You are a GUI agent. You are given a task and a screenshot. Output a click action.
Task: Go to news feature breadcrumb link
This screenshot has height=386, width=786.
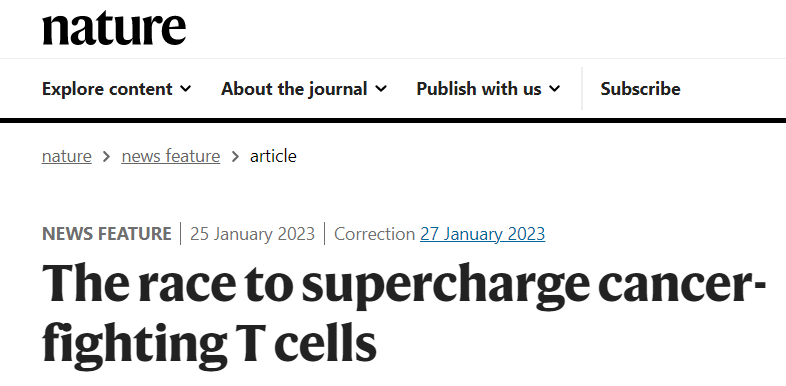point(170,156)
